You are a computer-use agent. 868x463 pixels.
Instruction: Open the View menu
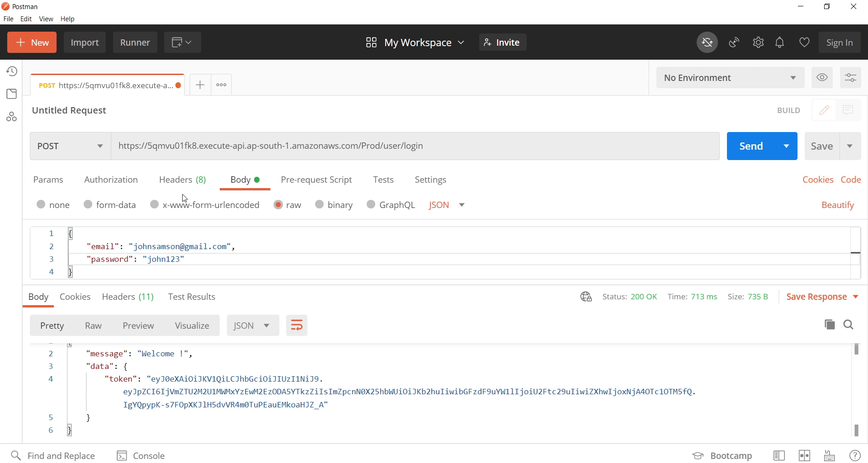[46, 19]
